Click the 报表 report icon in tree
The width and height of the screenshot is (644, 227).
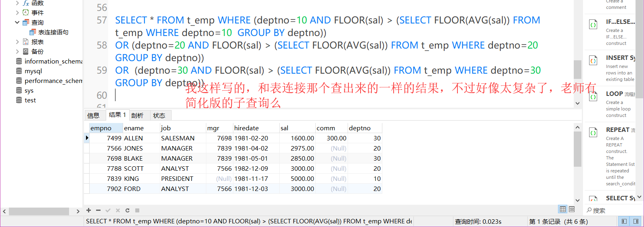[x=26, y=42]
